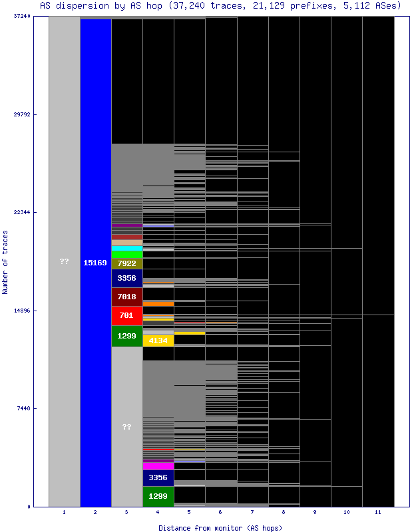Select the bright green block above 7922
Image resolution: width=410 pixels, height=532 pixels.
point(126,254)
